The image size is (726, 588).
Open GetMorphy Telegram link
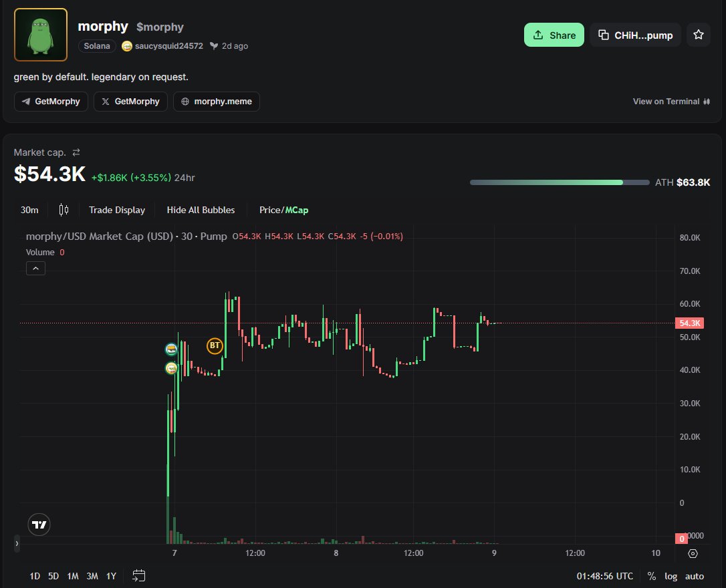tap(51, 102)
